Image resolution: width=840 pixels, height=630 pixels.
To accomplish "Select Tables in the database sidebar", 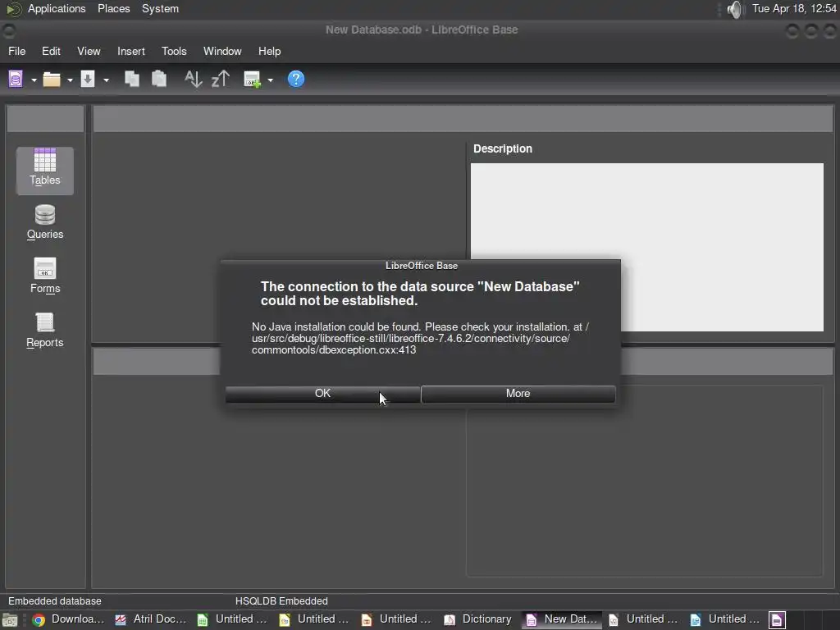I will tap(45, 171).
